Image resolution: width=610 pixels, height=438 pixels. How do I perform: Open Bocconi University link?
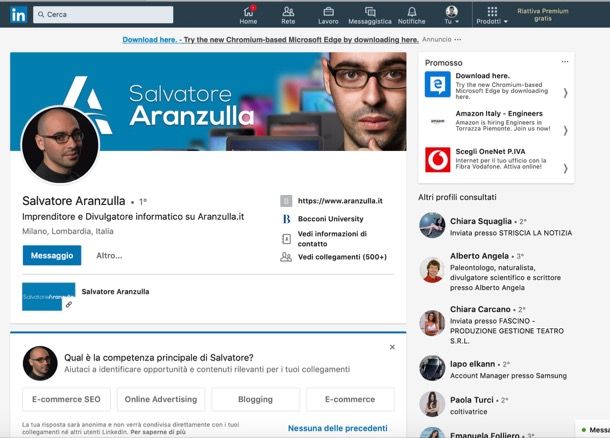pos(330,219)
